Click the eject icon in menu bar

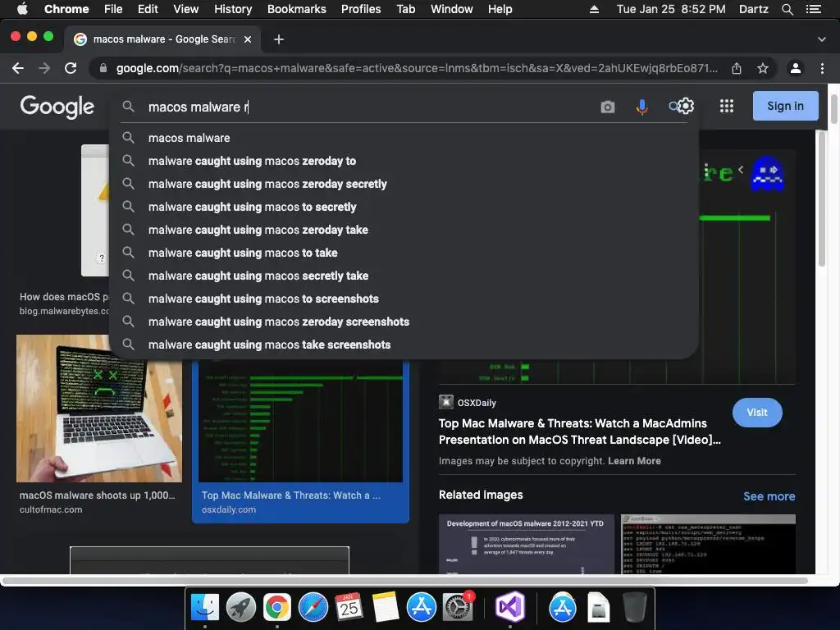[x=594, y=9]
